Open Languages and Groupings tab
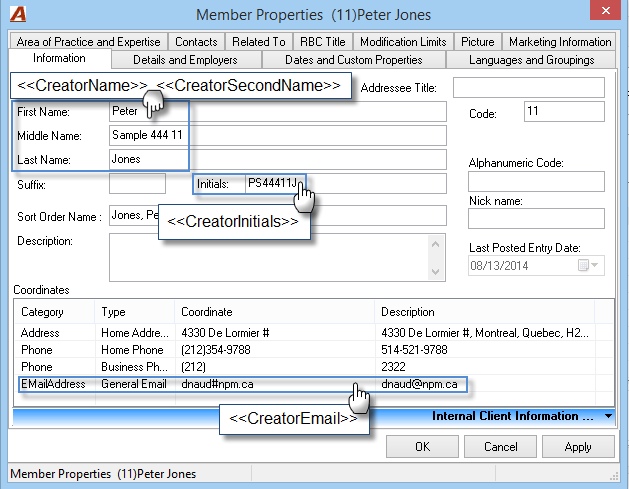The width and height of the screenshot is (629, 489). pos(531,60)
